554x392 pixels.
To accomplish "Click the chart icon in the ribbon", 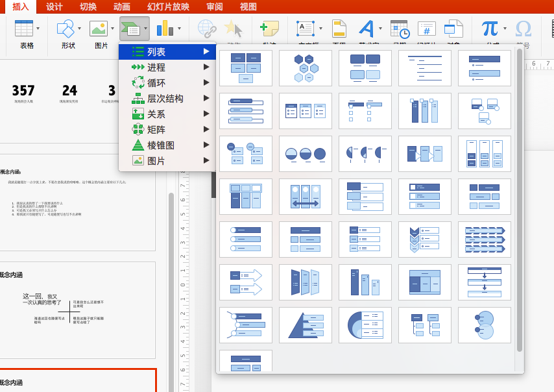I will (165, 29).
